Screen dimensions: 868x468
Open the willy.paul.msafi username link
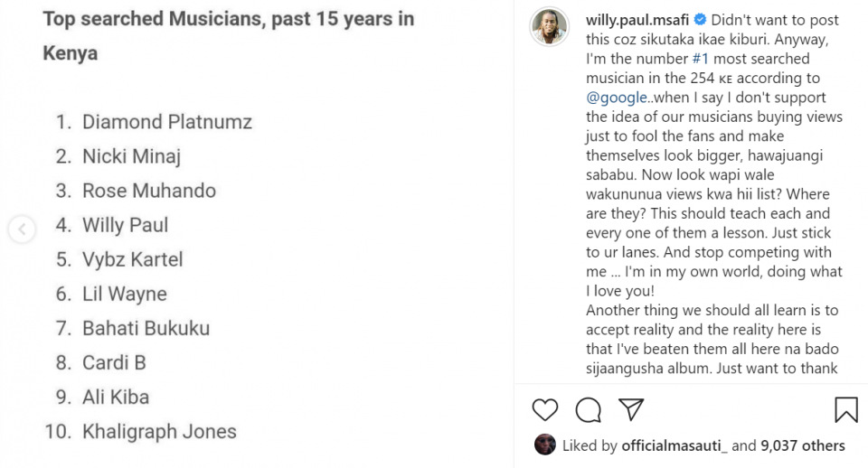[x=638, y=20]
